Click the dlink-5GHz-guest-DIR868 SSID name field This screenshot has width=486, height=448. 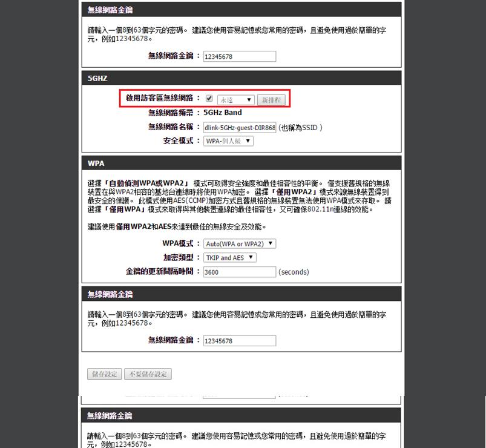240,128
